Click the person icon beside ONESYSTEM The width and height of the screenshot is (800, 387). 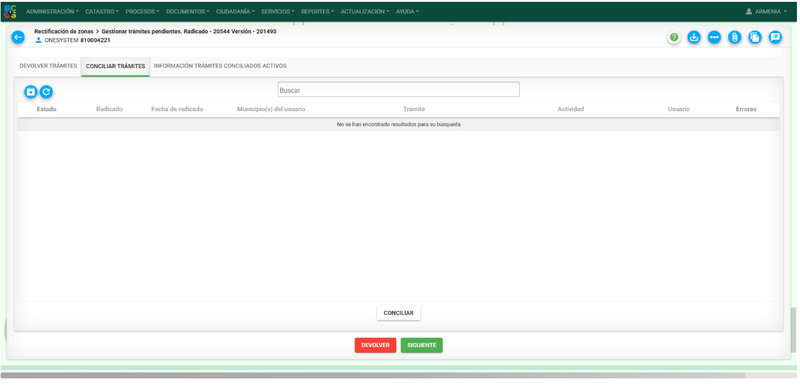38,40
